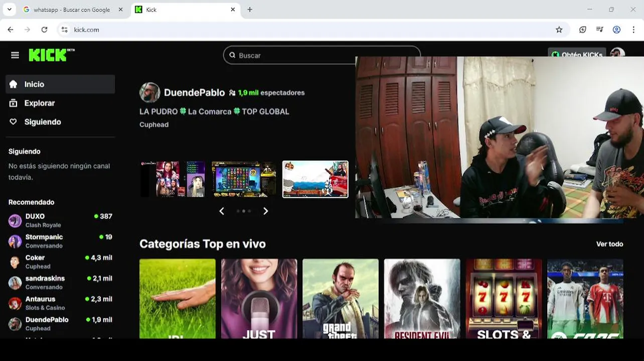Click the 1,9 mil espectadores viewer count
The image size is (644, 361).
point(267,93)
